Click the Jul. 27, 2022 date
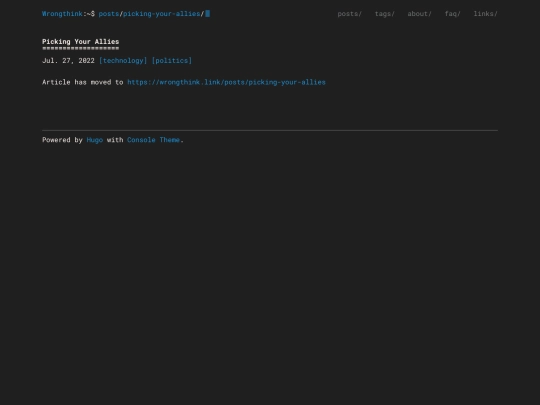This screenshot has width=540, height=405. click(68, 61)
